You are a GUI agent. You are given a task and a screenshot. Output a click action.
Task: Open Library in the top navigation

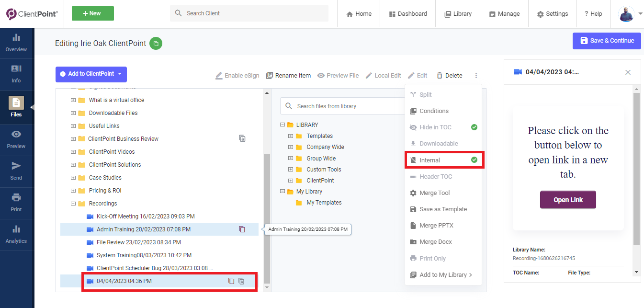458,14
